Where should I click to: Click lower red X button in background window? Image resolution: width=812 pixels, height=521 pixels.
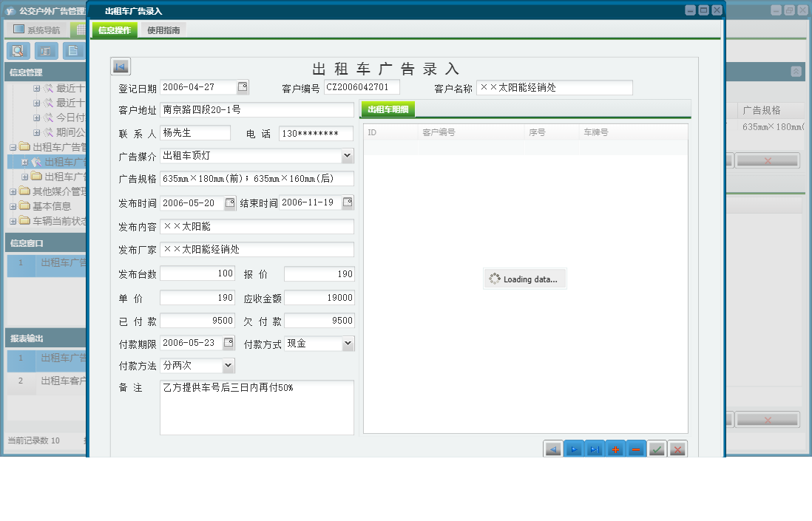coord(768,420)
